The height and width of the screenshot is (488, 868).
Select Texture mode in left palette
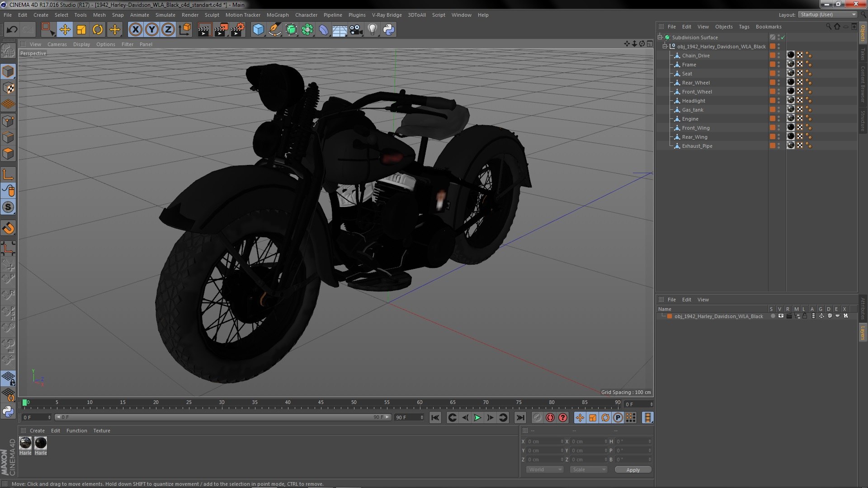[8, 88]
